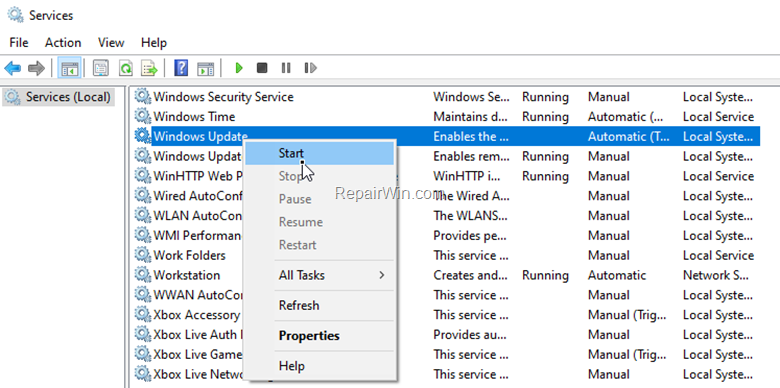
Task: Click gear icon beside WMI Performance
Action: 143,235
